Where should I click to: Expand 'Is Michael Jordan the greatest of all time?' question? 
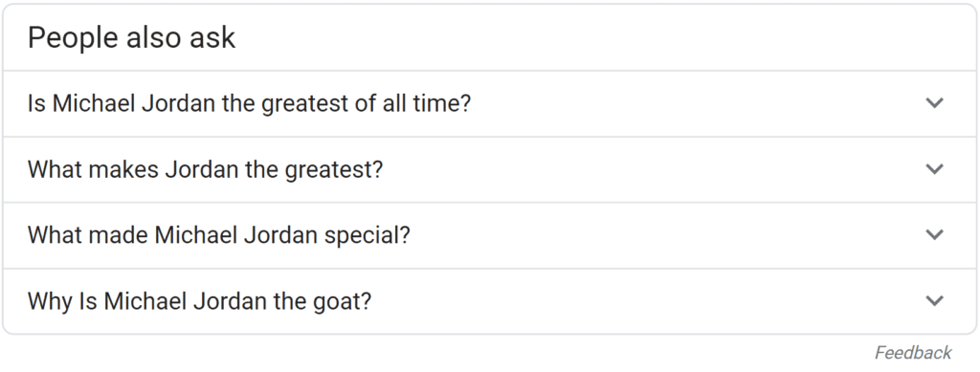point(489,103)
